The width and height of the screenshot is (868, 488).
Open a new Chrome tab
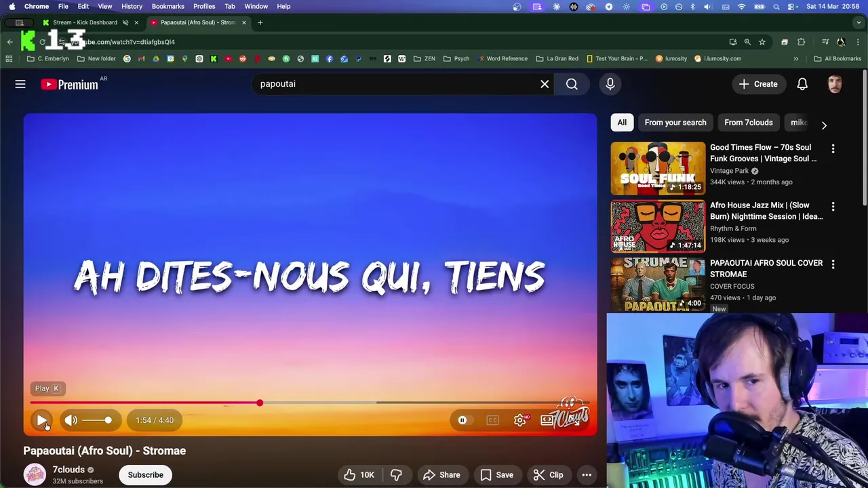point(260,22)
